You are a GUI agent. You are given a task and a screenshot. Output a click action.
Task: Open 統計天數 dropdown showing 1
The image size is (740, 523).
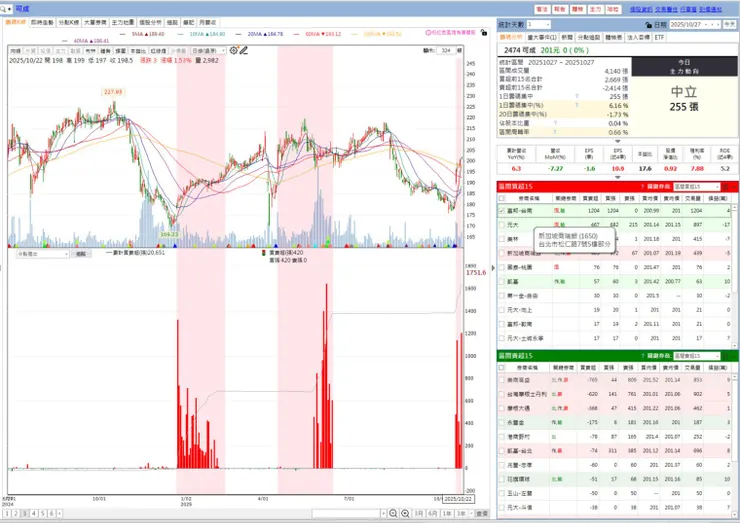click(x=538, y=25)
